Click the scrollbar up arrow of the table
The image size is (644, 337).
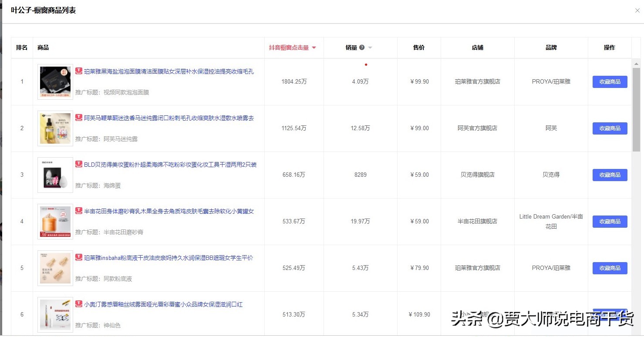click(636, 64)
